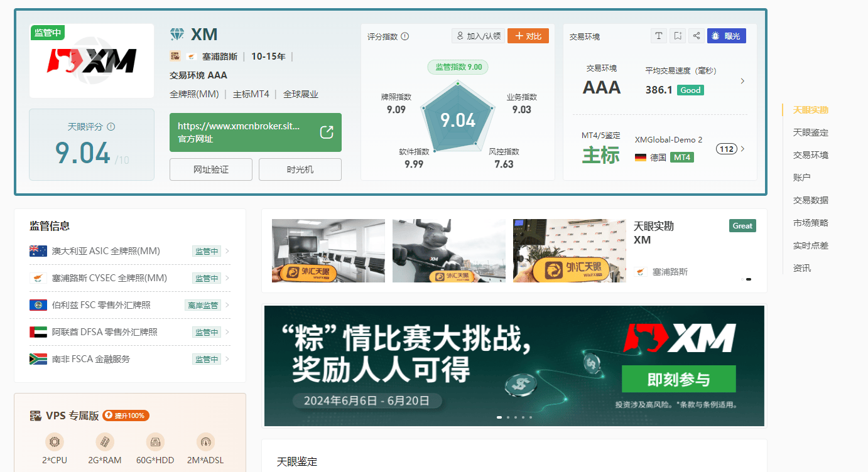This screenshot has width=868, height=472.
Task: Open the XM backdrop survey photo
Action: (x=570, y=250)
